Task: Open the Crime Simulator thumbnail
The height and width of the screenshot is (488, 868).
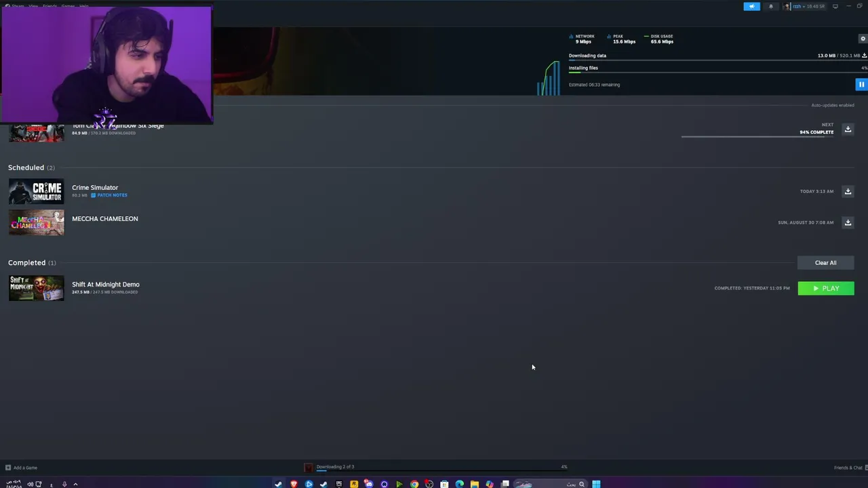Action: [36, 191]
